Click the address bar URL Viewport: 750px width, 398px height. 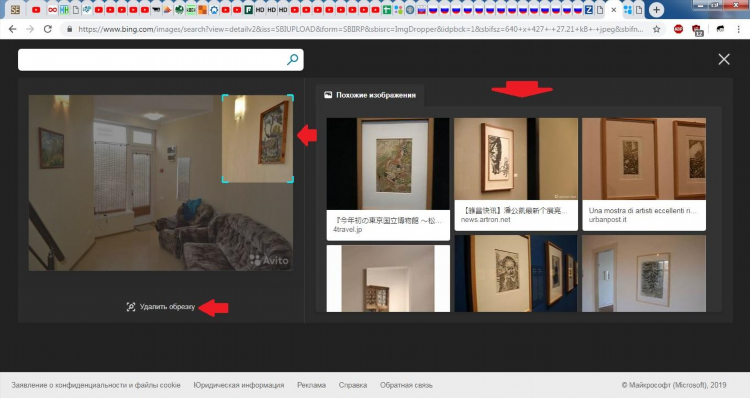pyautogui.click(x=361, y=29)
